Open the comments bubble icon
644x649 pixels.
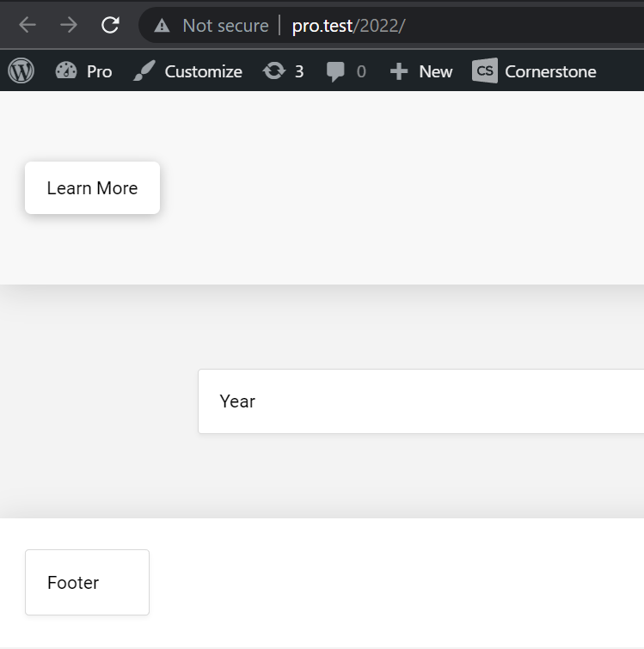tap(336, 72)
